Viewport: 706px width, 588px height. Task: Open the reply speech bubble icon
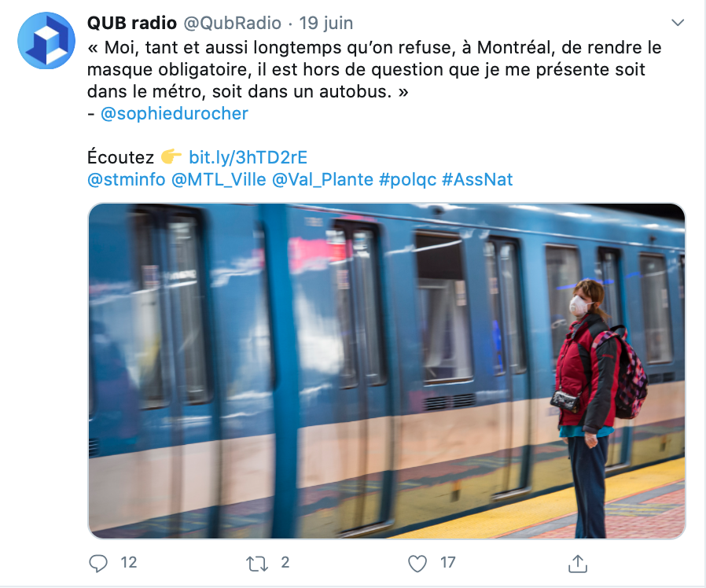(x=98, y=563)
